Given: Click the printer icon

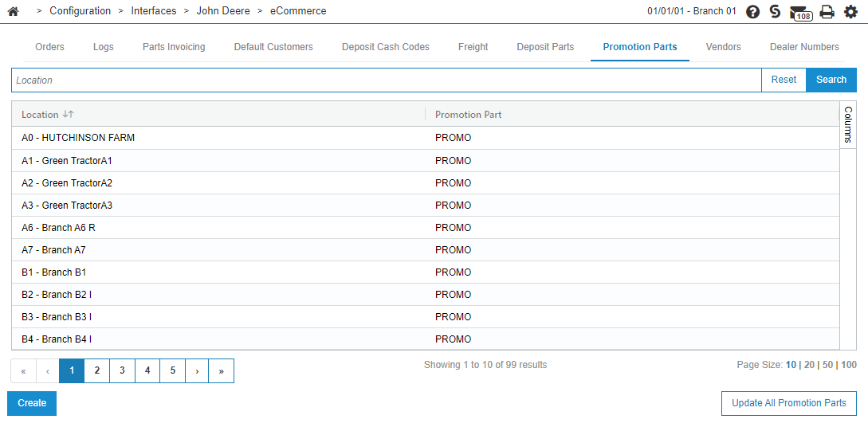Looking at the screenshot, I should pyautogui.click(x=827, y=12).
